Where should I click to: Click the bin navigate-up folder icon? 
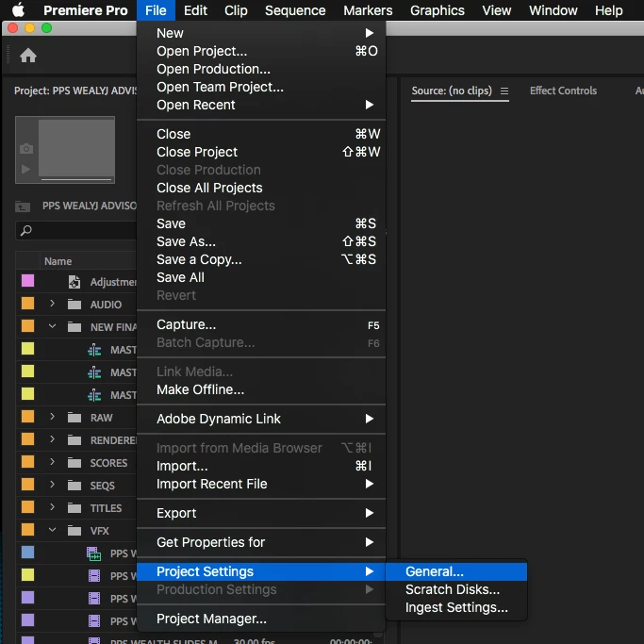[23, 206]
